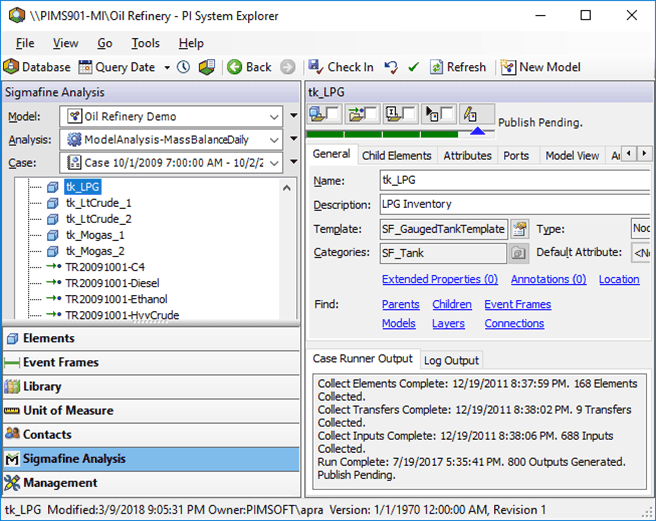
Task: Open the View menu
Action: click(65, 43)
